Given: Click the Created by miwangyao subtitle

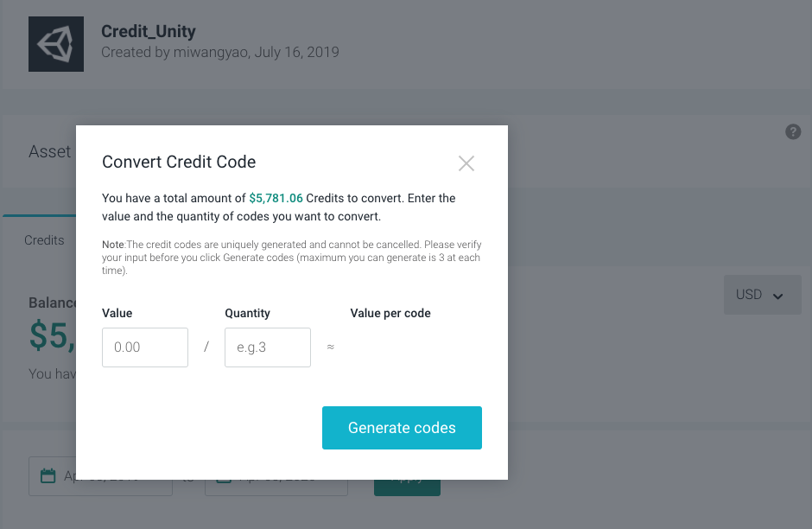Looking at the screenshot, I should tap(220, 53).
